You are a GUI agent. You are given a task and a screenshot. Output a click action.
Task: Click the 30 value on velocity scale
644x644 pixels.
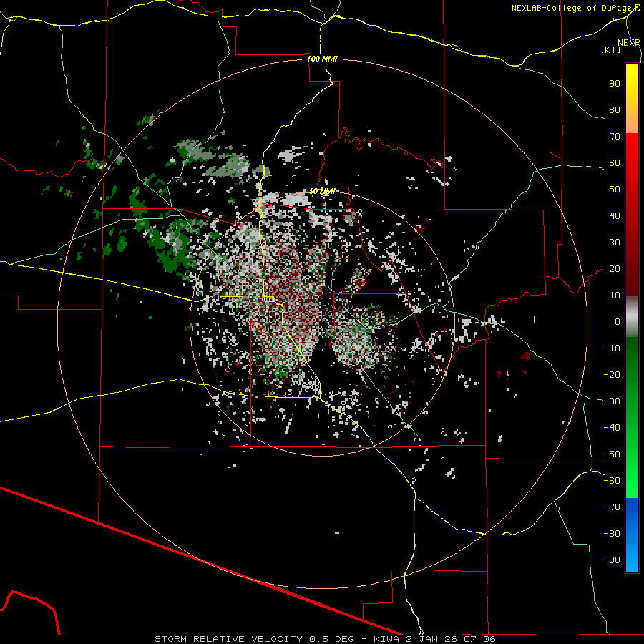pyautogui.click(x=615, y=243)
